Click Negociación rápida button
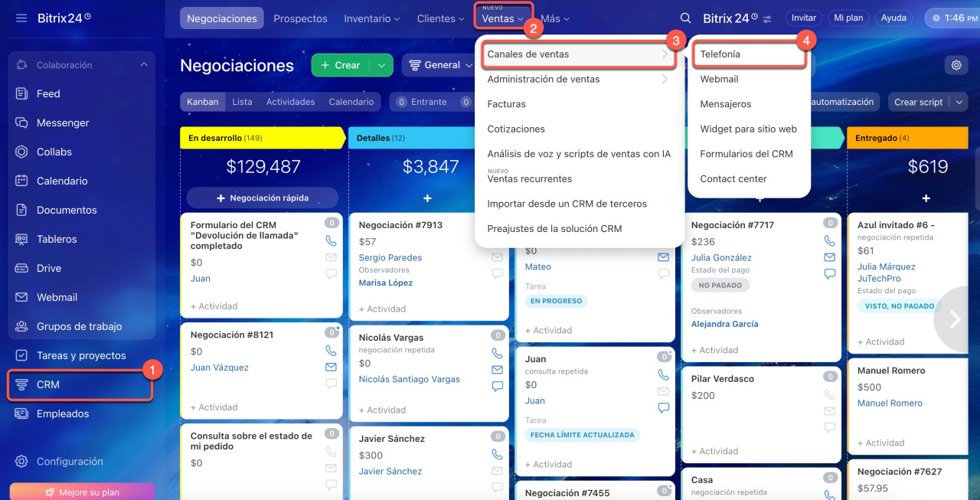The height and width of the screenshot is (500, 980). pyautogui.click(x=263, y=198)
